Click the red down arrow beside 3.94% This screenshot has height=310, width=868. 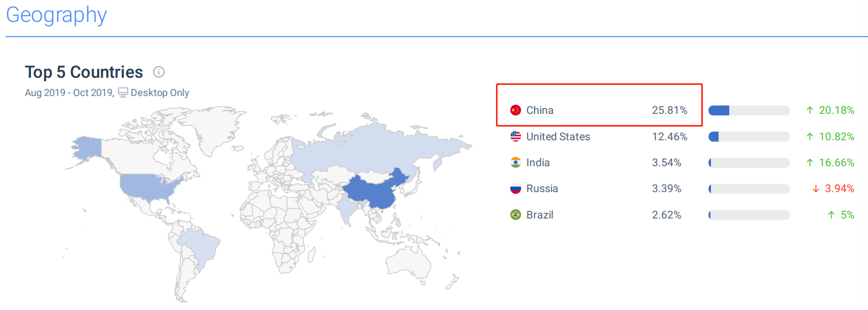(816, 189)
